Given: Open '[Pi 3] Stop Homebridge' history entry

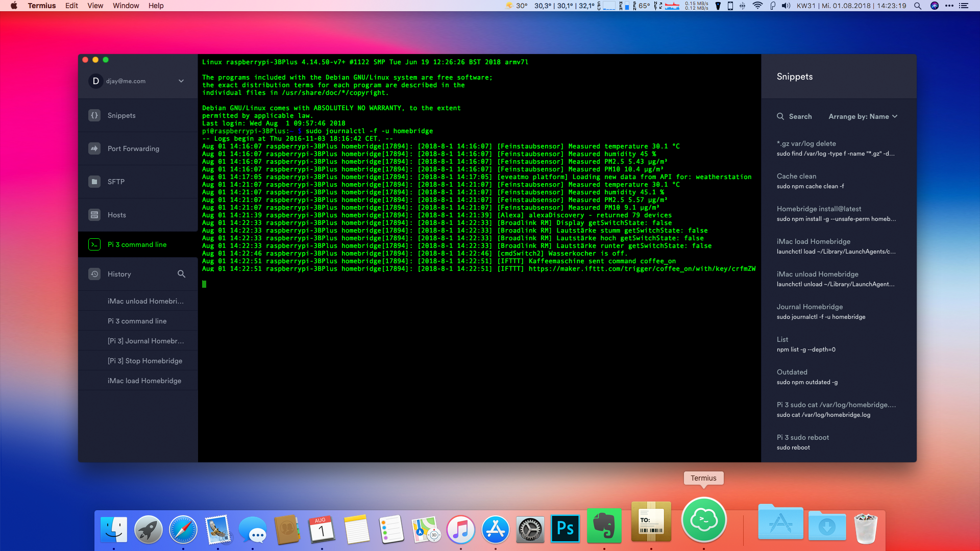Looking at the screenshot, I should coord(144,361).
